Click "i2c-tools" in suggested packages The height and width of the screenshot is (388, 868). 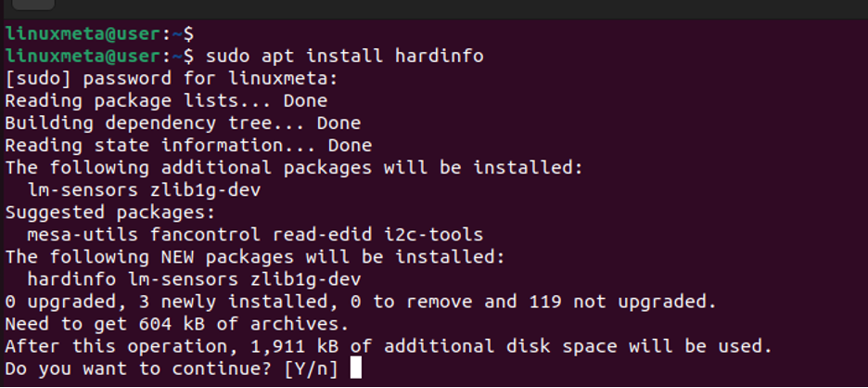pyautogui.click(x=433, y=235)
